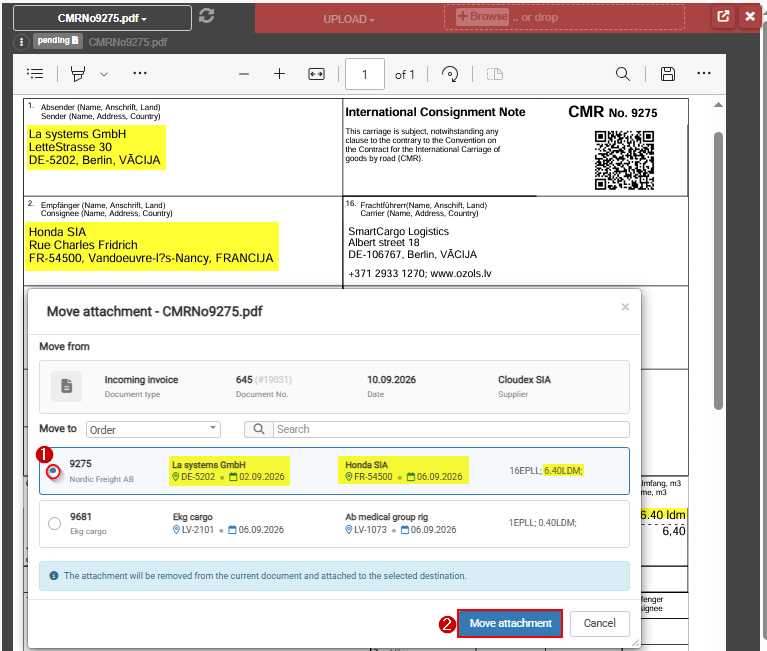
Task: Open the CMRNo9275.pdf file selector dropdown
Action: (102, 18)
